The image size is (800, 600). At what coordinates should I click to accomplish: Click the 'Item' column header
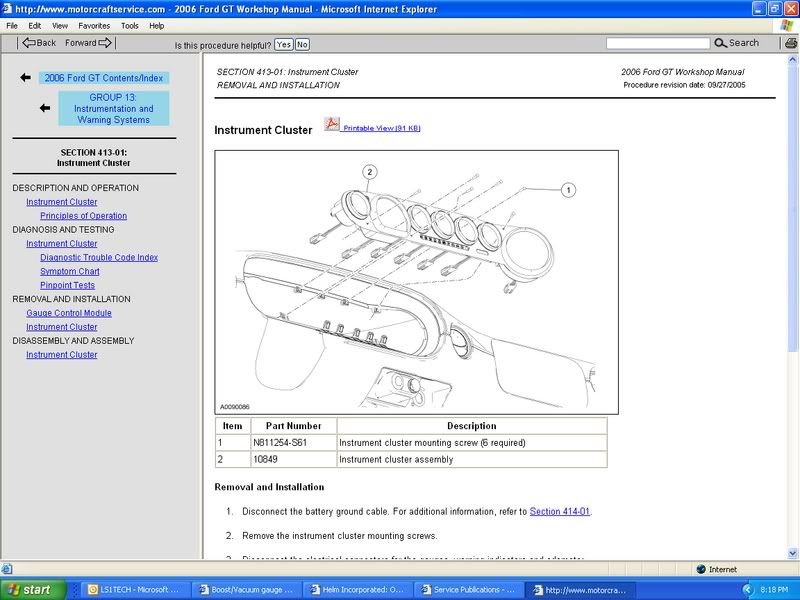[233, 426]
